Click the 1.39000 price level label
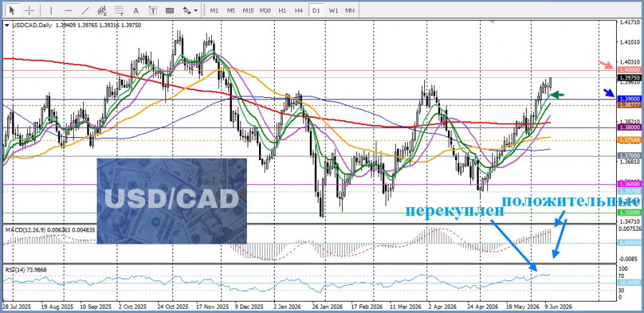Screen dimensions: 644x313 pos(630,99)
